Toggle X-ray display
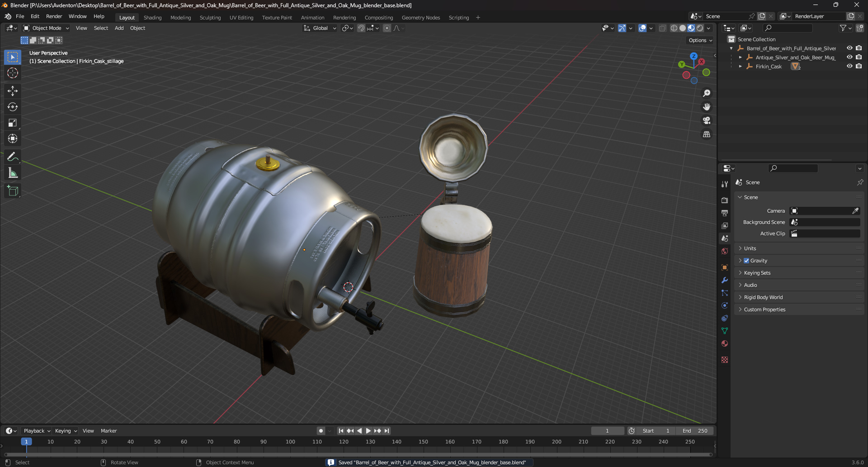This screenshot has width=868, height=467. 663,28
